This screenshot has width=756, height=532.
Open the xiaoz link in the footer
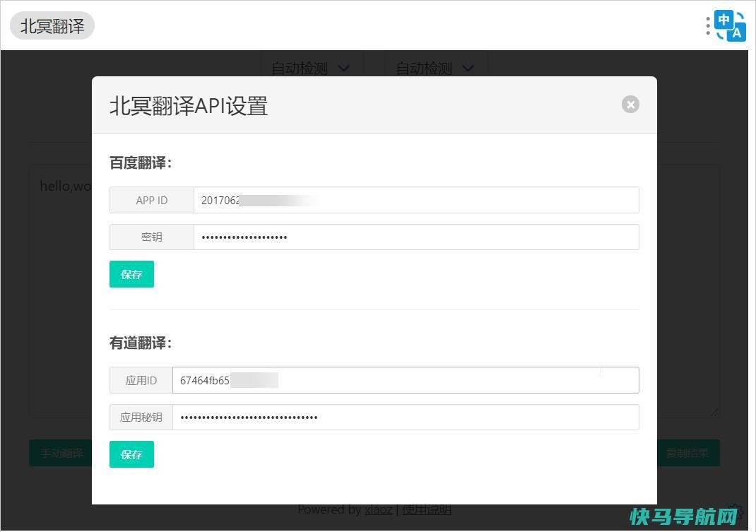[378, 510]
